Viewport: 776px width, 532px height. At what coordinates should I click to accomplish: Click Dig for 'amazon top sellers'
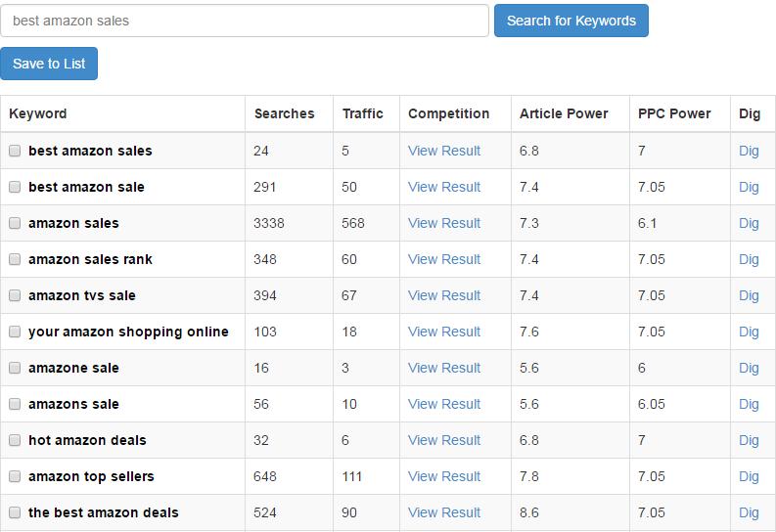749,476
